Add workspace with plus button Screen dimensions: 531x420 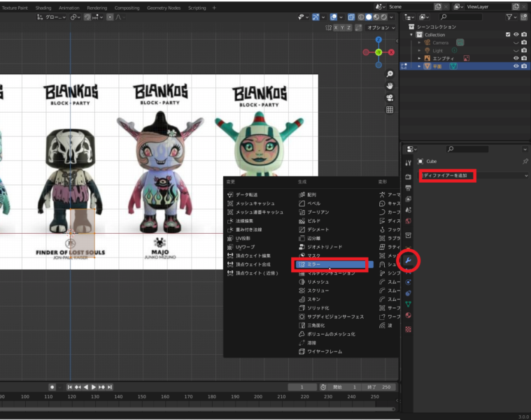[214, 8]
